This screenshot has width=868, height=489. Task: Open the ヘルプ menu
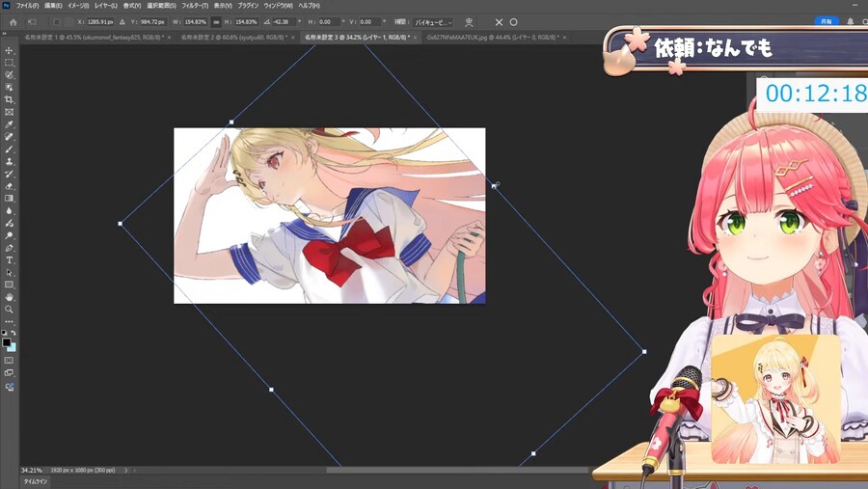click(x=309, y=6)
